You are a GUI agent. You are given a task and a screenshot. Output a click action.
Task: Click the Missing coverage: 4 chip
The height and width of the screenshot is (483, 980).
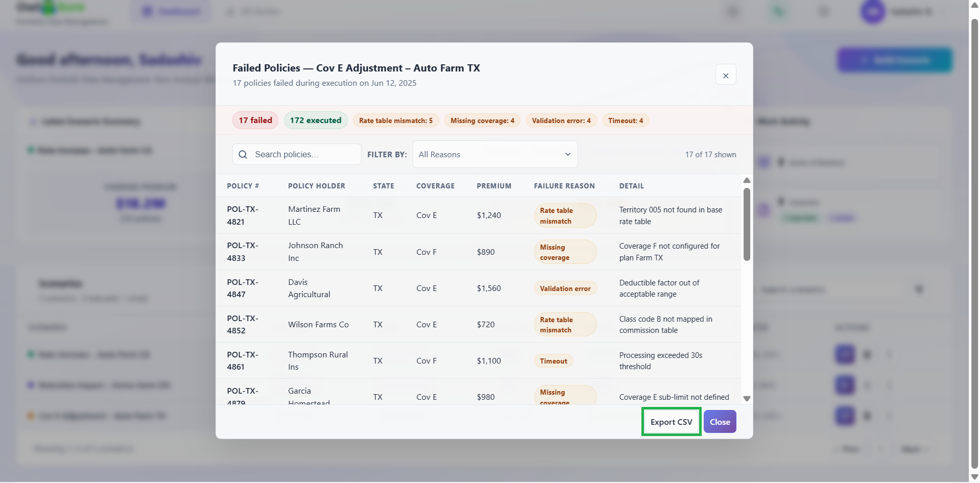[482, 120]
